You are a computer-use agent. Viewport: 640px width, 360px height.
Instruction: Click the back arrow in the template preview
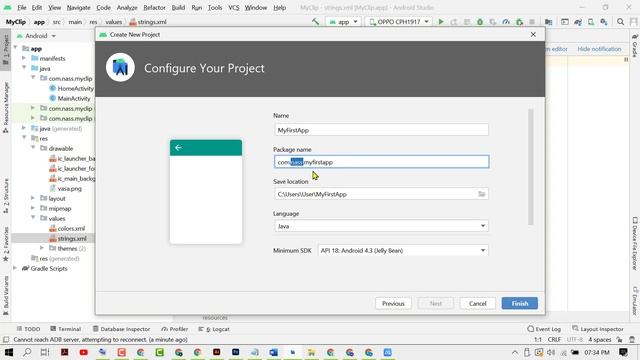click(x=178, y=147)
